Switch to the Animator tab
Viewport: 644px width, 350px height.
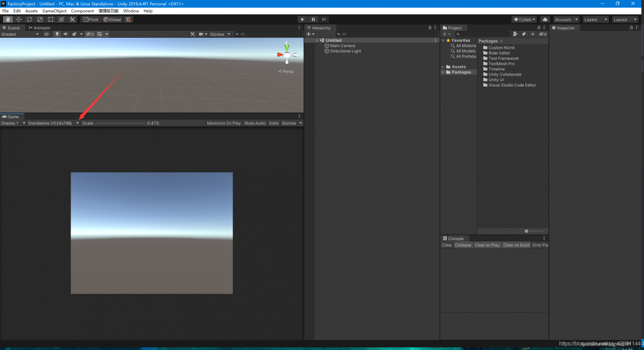pyautogui.click(x=40, y=28)
